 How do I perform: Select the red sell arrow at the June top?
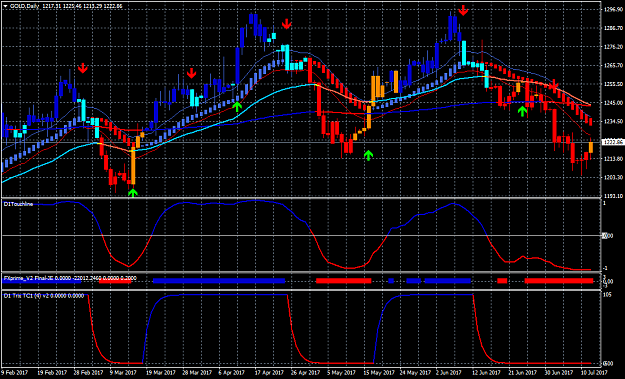coord(463,10)
